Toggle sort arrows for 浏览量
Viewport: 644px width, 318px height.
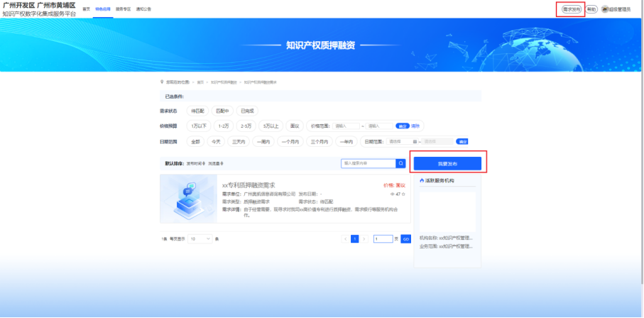222,163
